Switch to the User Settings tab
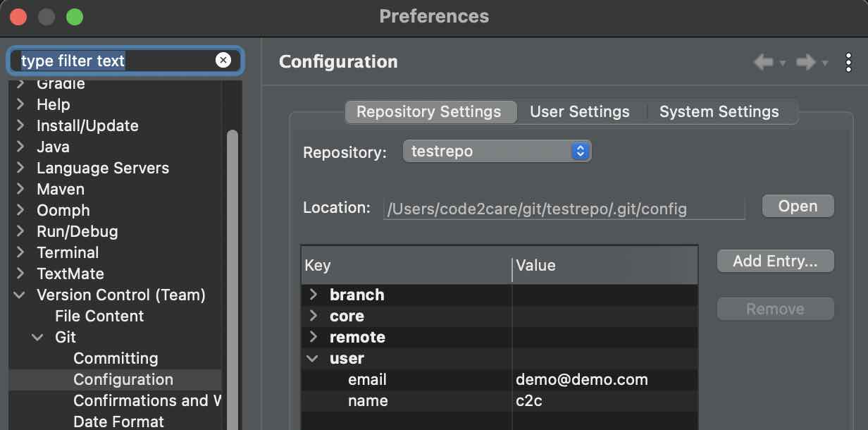Screen dimensions: 868x430 point(579,111)
